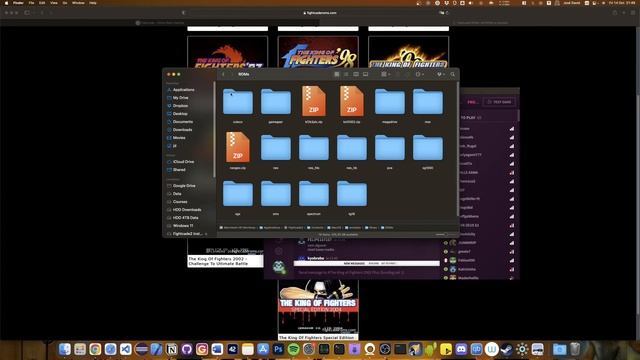
Task: Click ROMs in the Finder path bar
Action: 387,228
